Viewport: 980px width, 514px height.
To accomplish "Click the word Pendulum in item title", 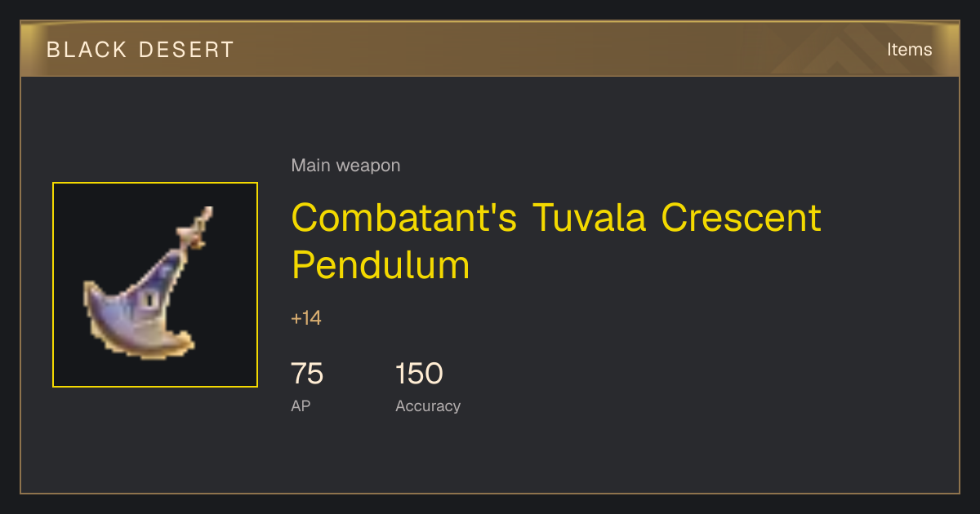I will [381, 265].
